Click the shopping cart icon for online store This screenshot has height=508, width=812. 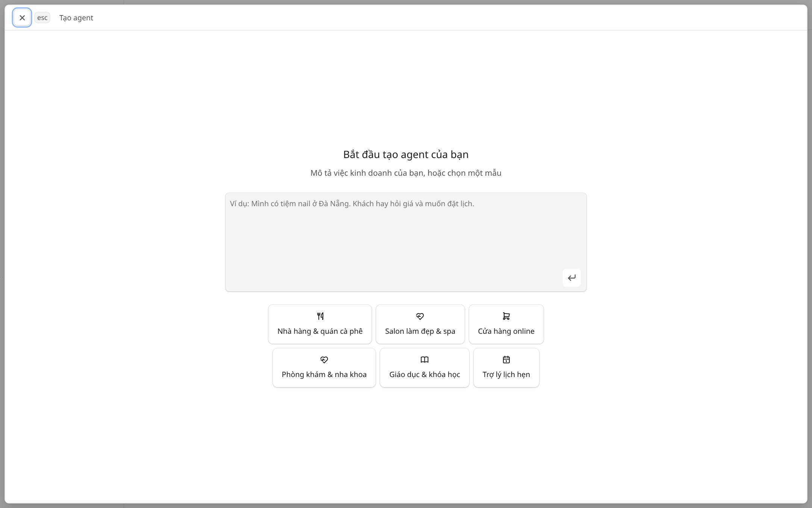506,316
